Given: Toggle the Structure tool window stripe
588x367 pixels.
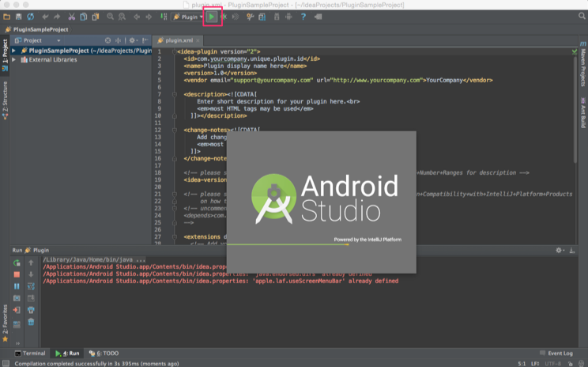Looking at the screenshot, I should pos(5,100).
